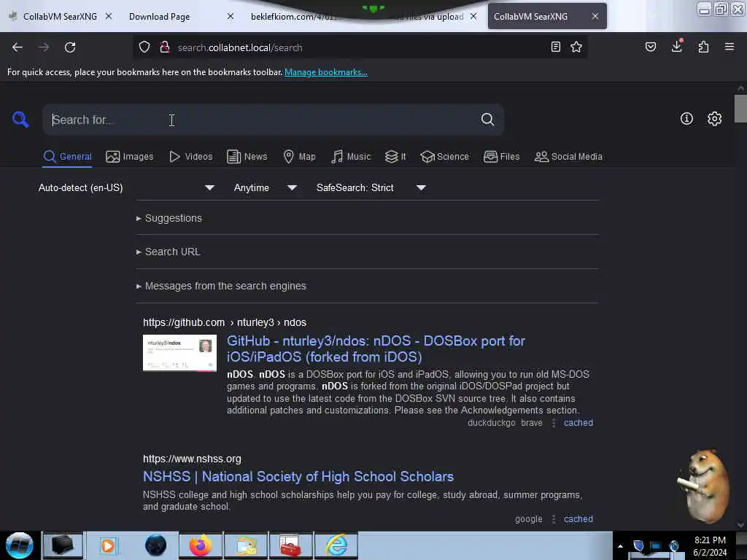Screen dimensions: 747x560
Task: Click the google engine label on NSHSS result
Action: pos(528,519)
